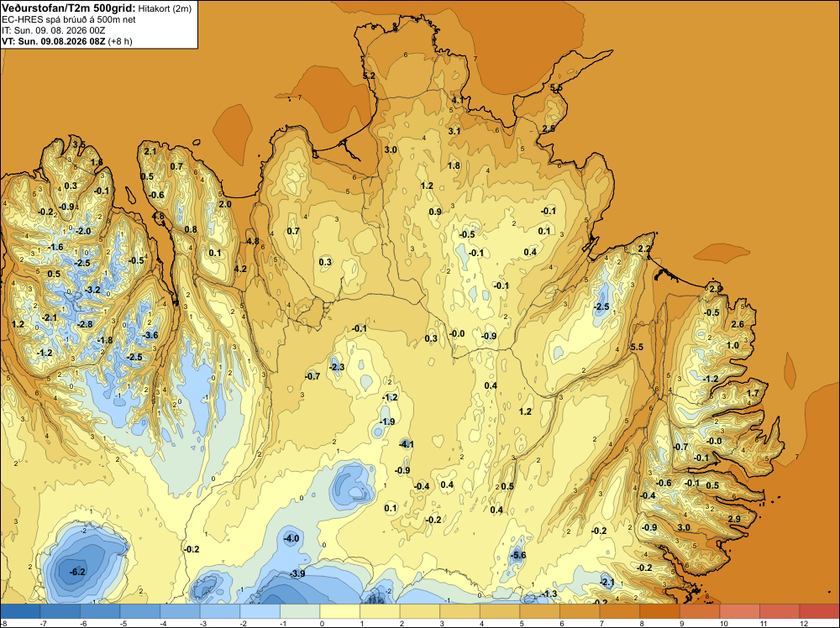
Task: Click the 9 label in the color scale
Action: tap(683, 623)
